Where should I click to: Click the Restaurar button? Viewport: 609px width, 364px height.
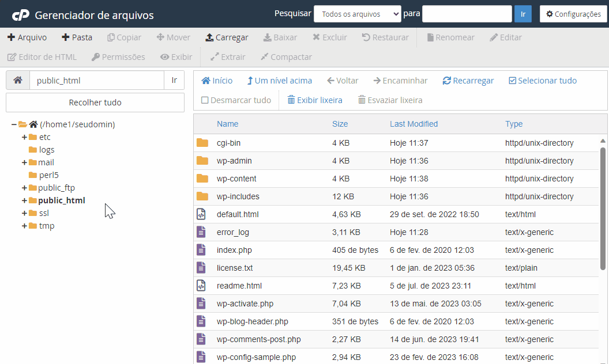385,37
